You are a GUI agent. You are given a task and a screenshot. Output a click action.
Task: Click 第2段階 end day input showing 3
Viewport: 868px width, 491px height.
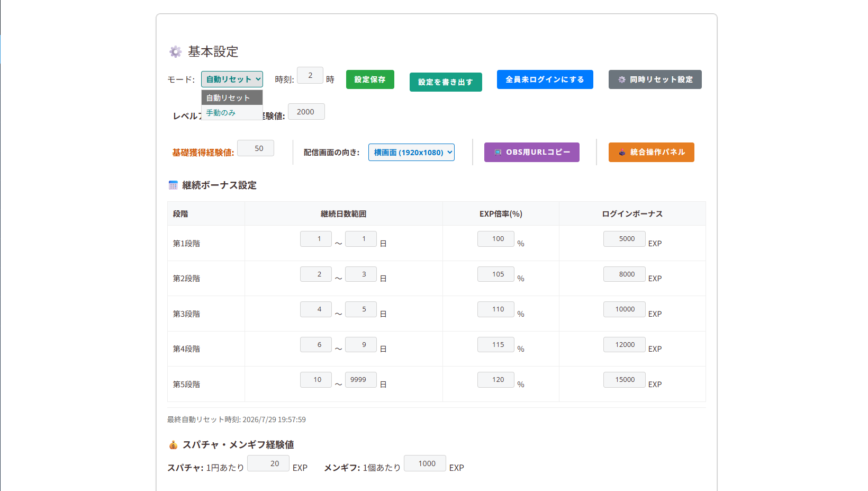point(361,274)
